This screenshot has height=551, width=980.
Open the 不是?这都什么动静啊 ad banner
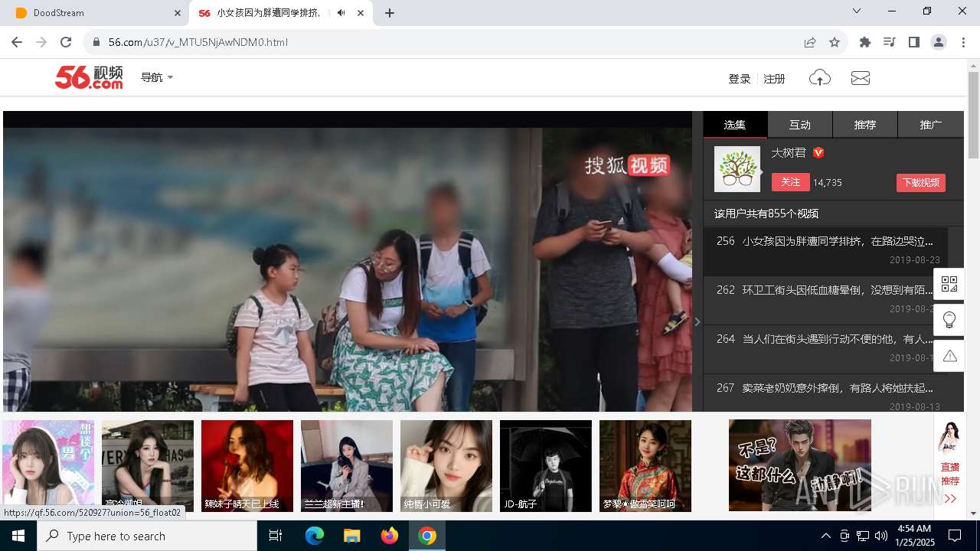coord(800,465)
